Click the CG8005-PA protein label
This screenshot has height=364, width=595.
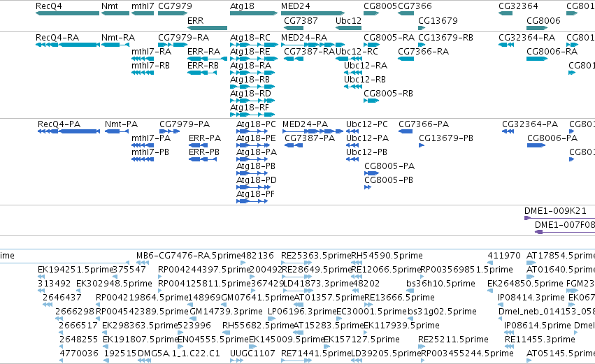coord(389,166)
